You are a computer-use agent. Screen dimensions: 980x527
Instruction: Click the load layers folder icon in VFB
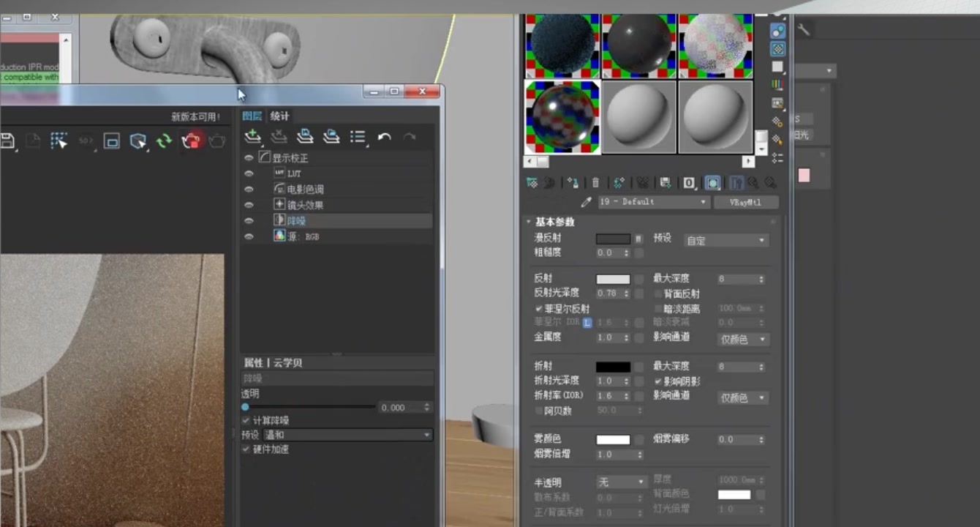click(x=331, y=138)
